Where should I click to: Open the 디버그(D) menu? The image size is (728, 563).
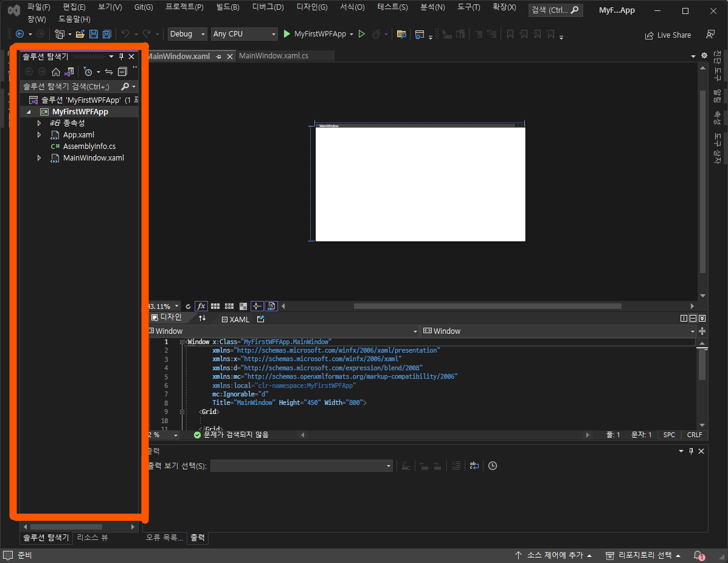click(268, 7)
